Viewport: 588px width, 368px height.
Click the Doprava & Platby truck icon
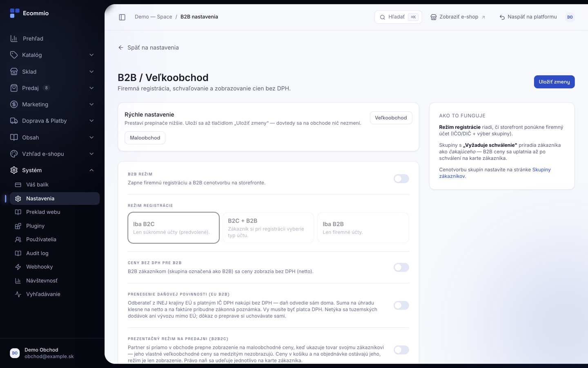[14, 121]
